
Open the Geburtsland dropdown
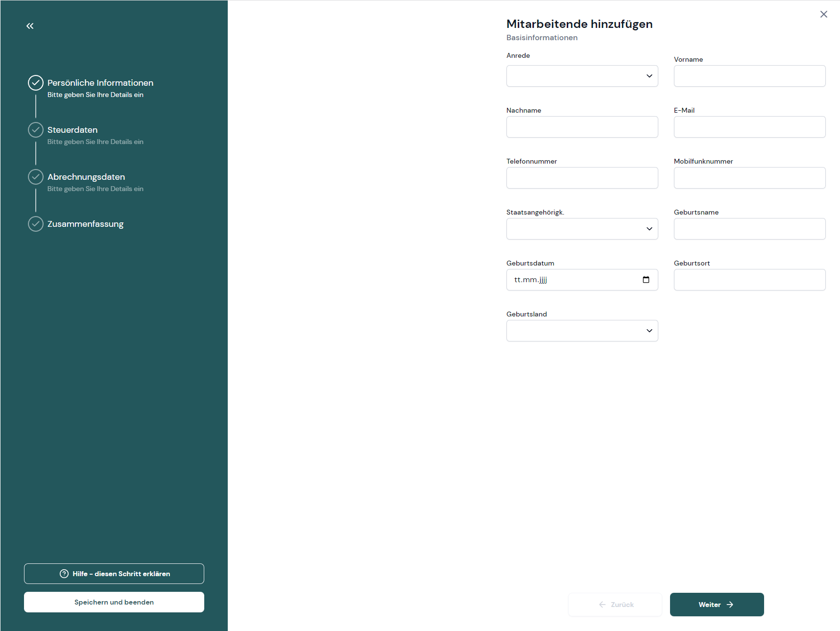pos(582,331)
